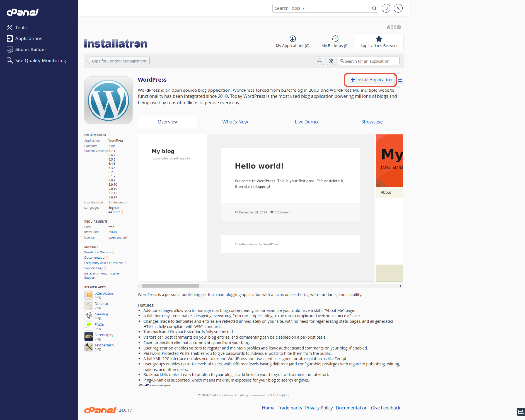
Task: Open the b2evolution related app link
Action: tap(105, 293)
